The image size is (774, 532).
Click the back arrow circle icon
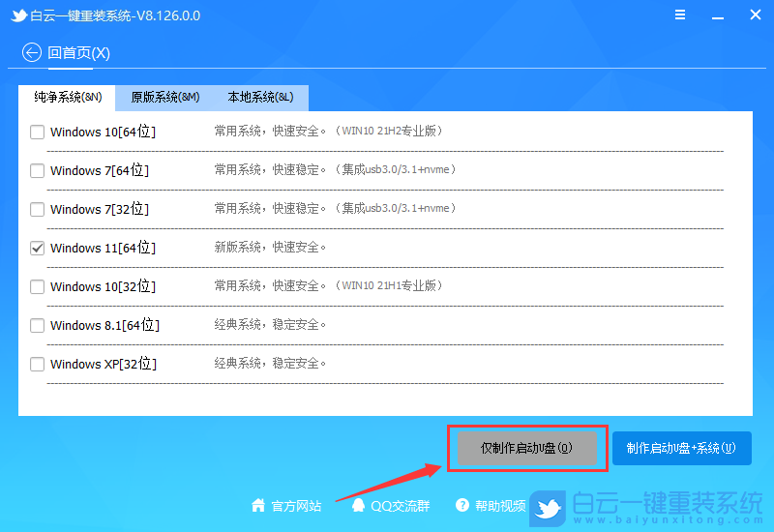[x=32, y=52]
